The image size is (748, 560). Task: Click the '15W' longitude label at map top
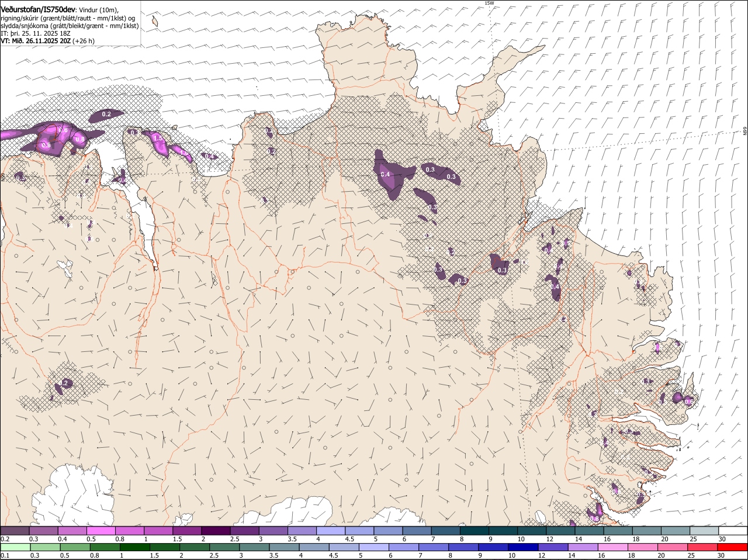[489, 3]
